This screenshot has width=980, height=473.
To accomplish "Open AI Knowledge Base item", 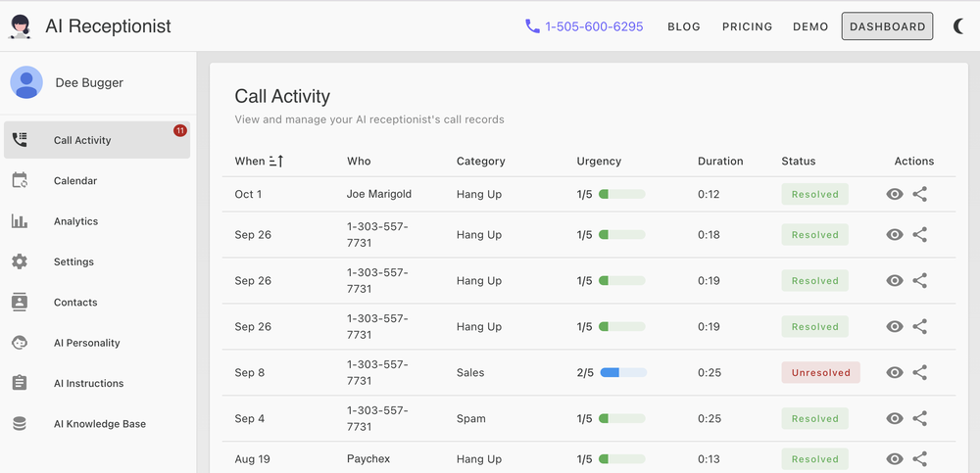I will [x=99, y=424].
